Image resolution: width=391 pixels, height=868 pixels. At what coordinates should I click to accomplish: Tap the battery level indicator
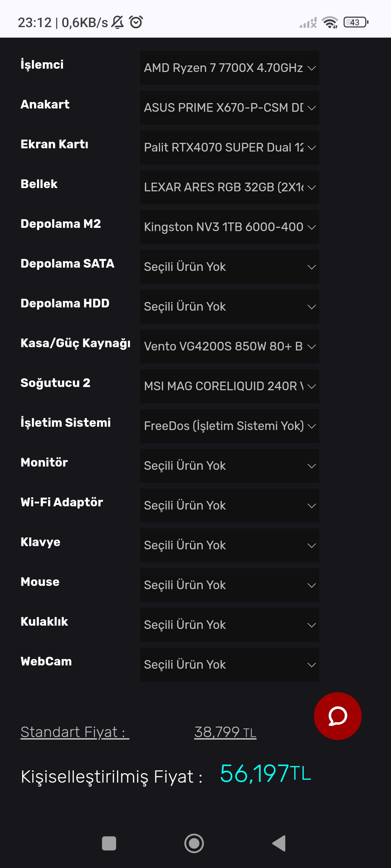[356, 22]
